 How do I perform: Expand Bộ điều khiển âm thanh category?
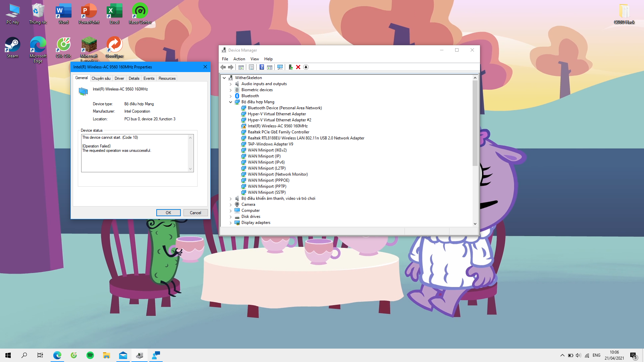pos(231,198)
